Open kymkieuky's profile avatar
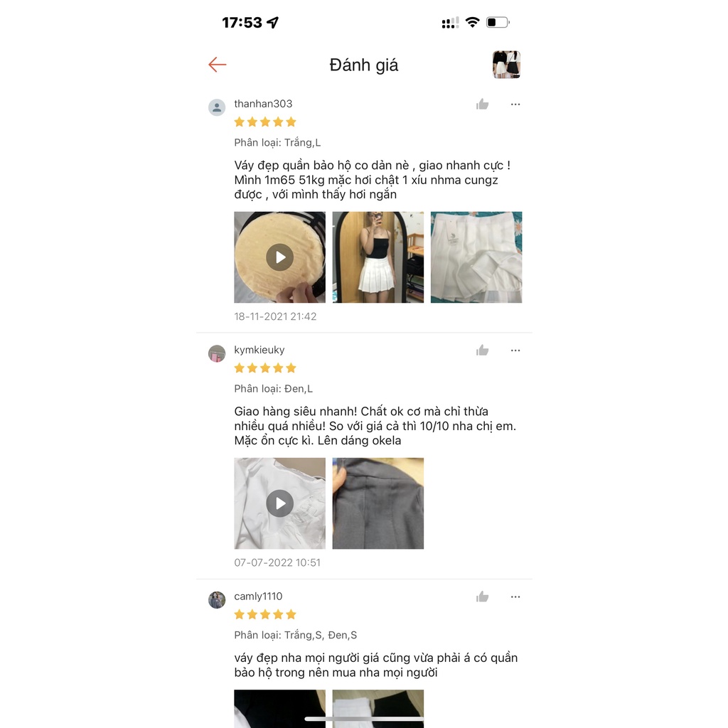The image size is (728, 728). [x=216, y=353]
